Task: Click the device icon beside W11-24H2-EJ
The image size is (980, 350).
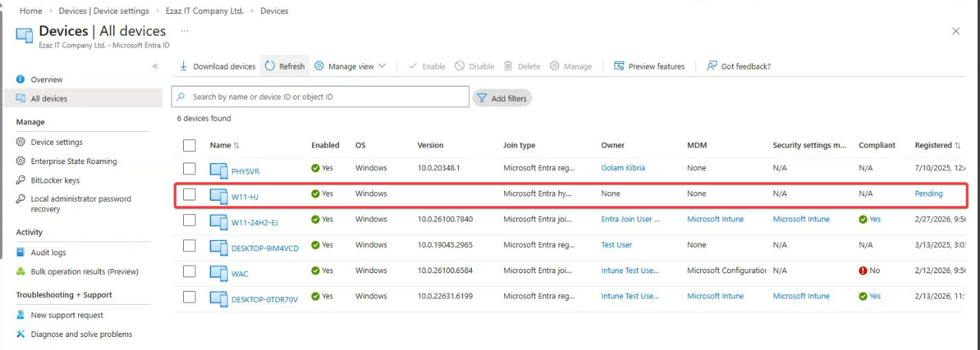Action: pyautogui.click(x=219, y=222)
